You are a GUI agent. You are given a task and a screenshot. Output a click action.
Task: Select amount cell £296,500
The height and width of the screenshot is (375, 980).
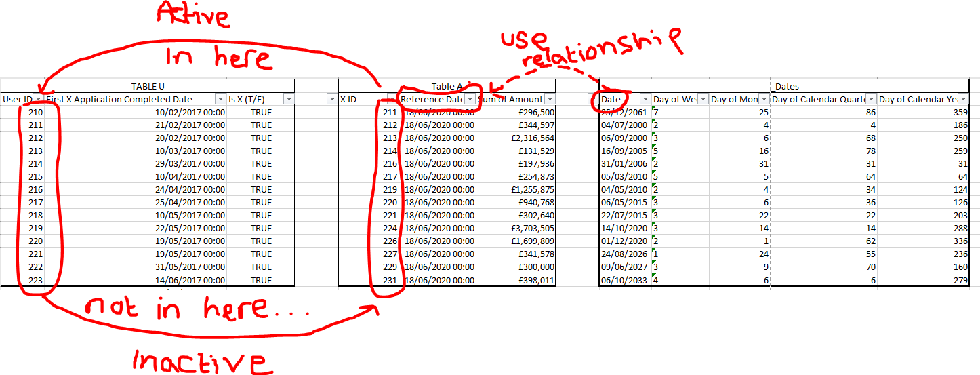516,112
